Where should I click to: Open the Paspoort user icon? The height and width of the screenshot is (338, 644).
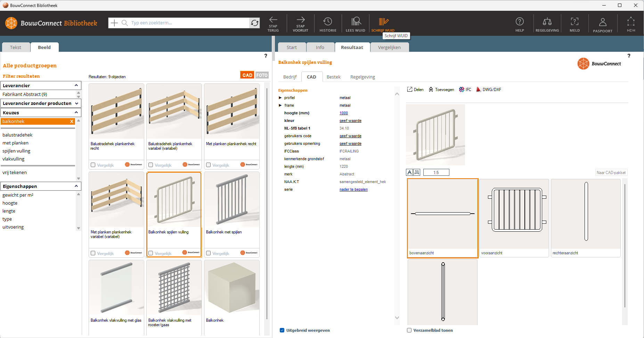coord(603,22)
